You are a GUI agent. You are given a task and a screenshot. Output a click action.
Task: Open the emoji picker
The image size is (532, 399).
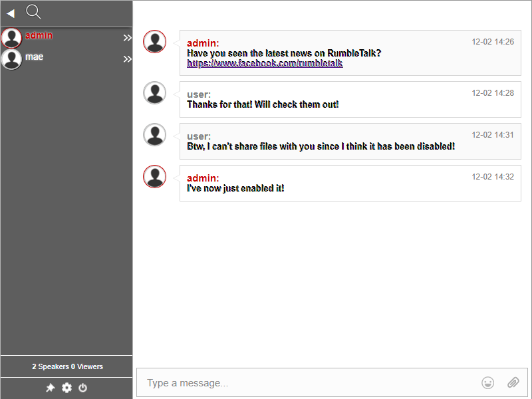tap(488, 382)
